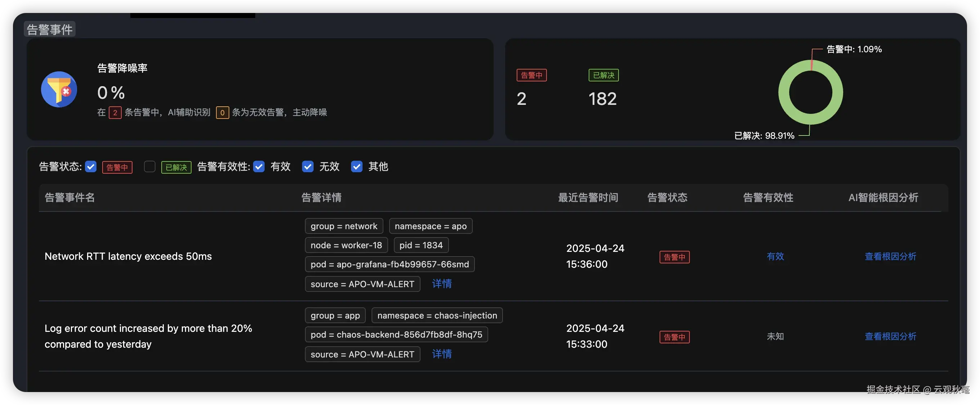Screen dimensions: 980x405
Task: Click the 告警中 status badge in the Network RTT row
Action: 674,257
